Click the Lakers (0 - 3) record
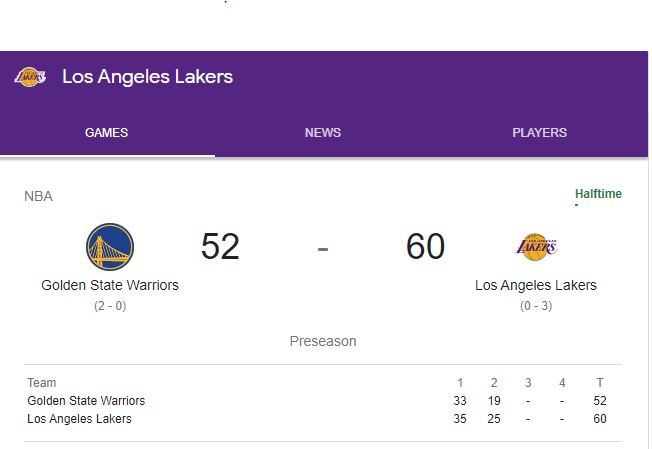652x449 pixels. coord(536,306)
